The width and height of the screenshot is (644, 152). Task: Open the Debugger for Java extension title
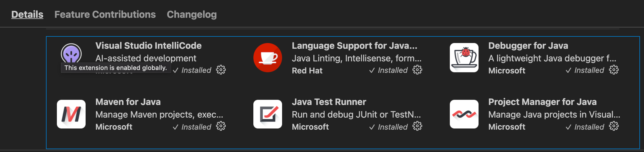tap(528, 46)
